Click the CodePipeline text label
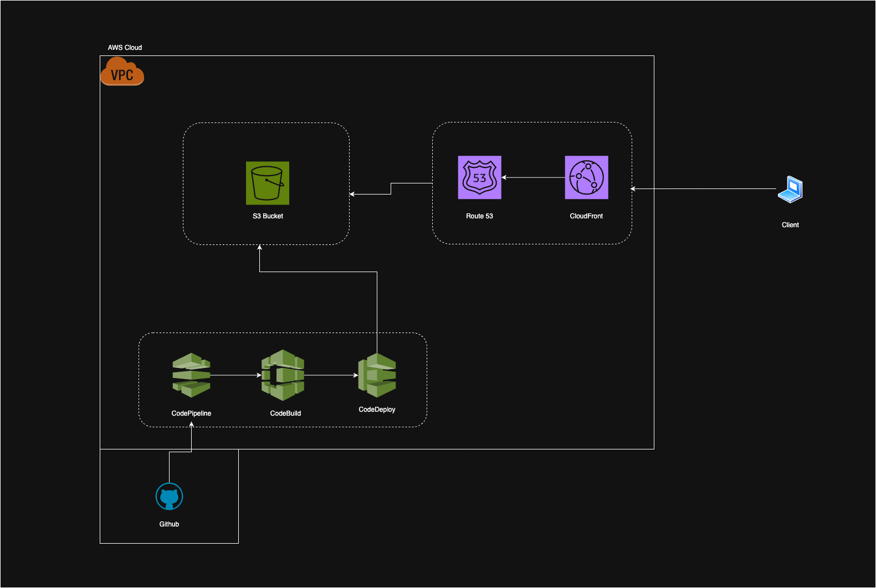876x588 pixels. (191, 413)
